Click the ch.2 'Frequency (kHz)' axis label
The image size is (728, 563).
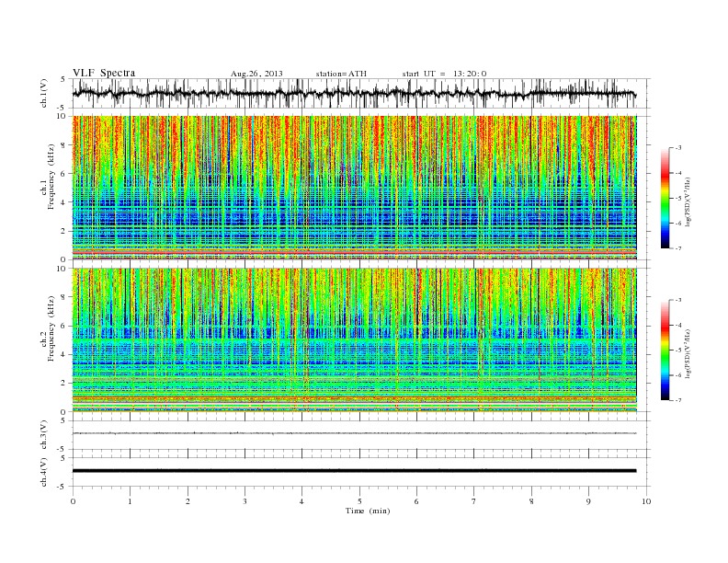coord(51,327)
